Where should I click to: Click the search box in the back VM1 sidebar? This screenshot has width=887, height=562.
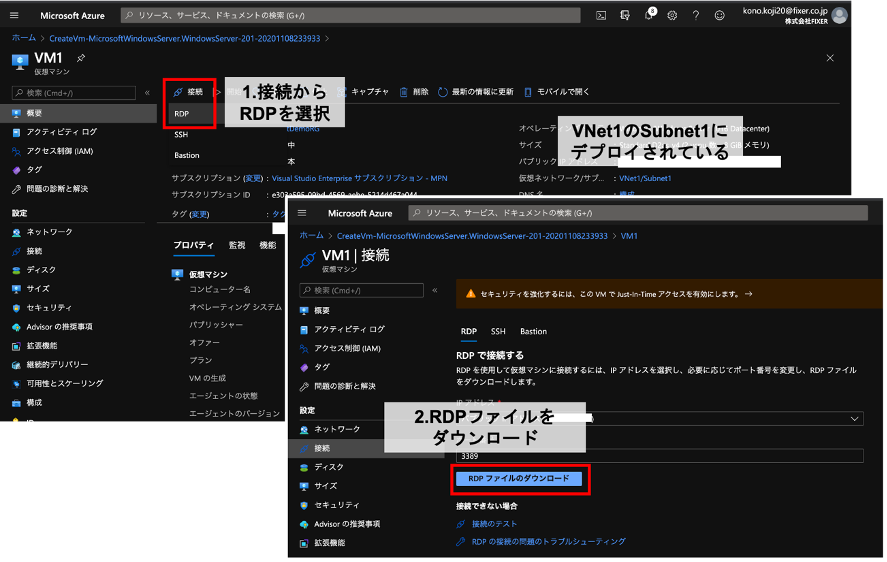pyautogui.click(x=74, y=93)
